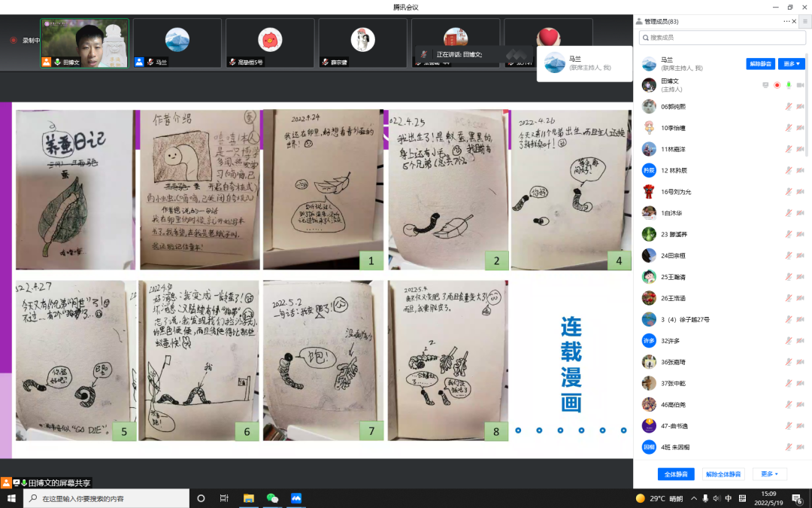Select 马兰 participant tile
The height and width of the screenshot is (508, 812).
(177, 43)
